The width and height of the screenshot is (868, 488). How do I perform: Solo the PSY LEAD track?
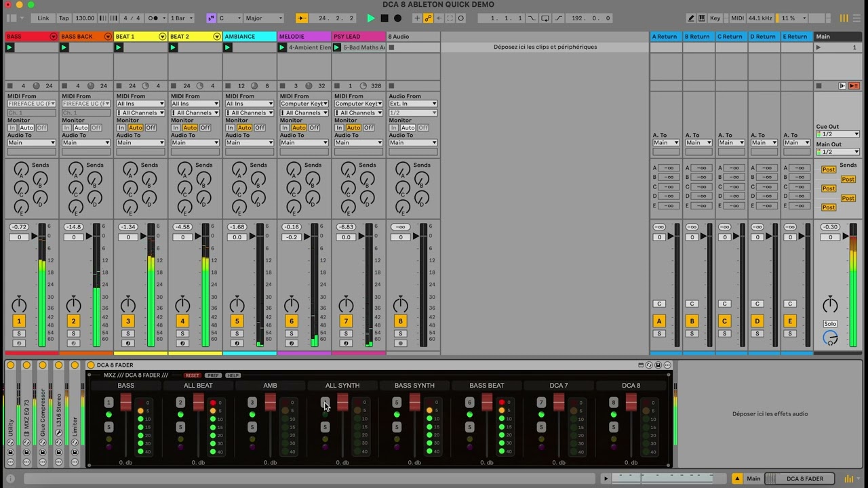(x=346, y=333)
